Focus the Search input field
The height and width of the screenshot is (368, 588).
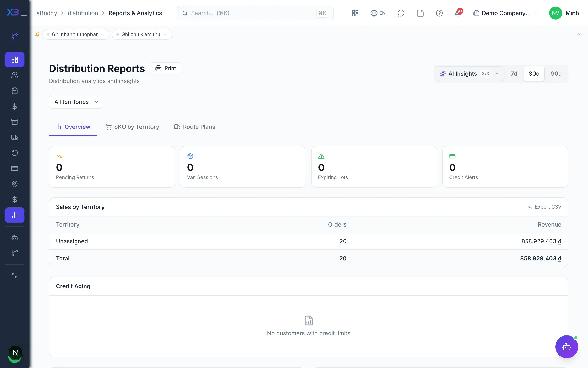(255, 13)
